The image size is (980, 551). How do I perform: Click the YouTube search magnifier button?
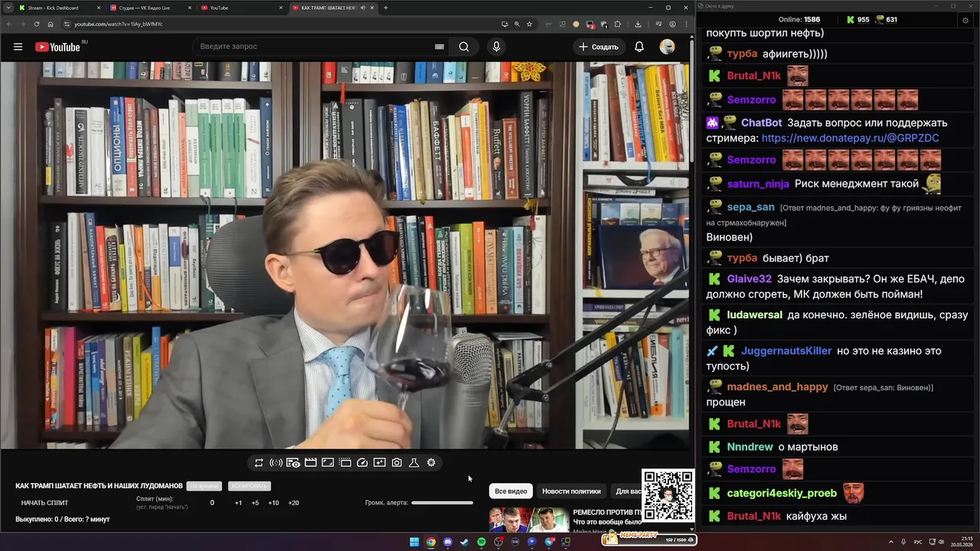tap(464, 47)
